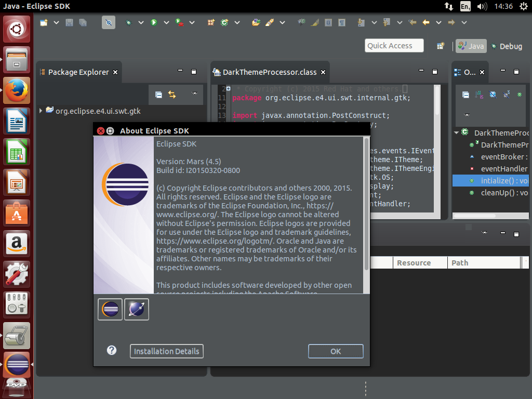This screenshot has height=399, width=532.
Task: Open the External Tools dropdown arrow
Action: 192,22
